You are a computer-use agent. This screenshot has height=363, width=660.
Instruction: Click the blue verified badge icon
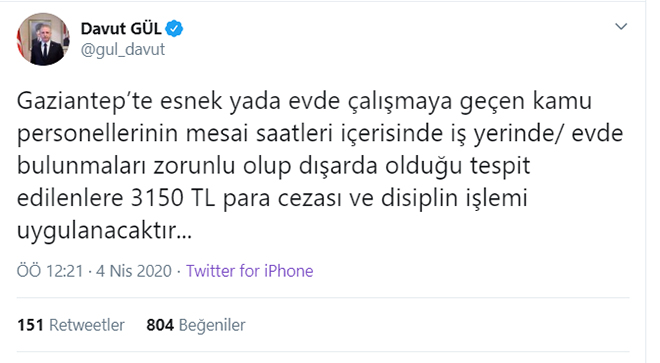click(174, 29)
